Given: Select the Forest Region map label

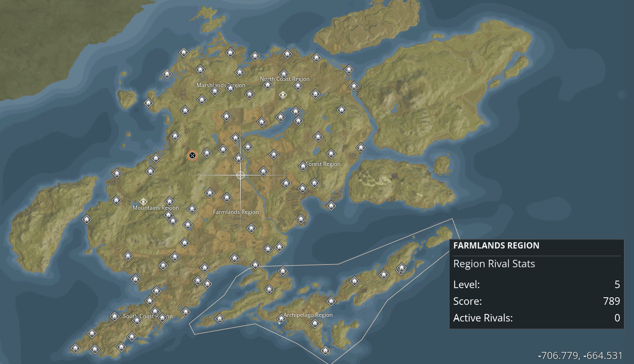Looking at the screenshot, I should [323, 164].
